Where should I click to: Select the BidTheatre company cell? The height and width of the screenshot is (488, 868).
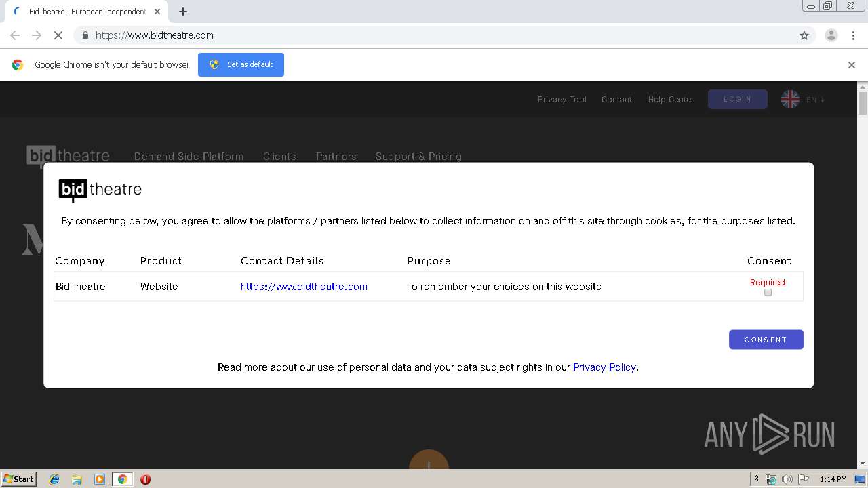click(81, 287)
